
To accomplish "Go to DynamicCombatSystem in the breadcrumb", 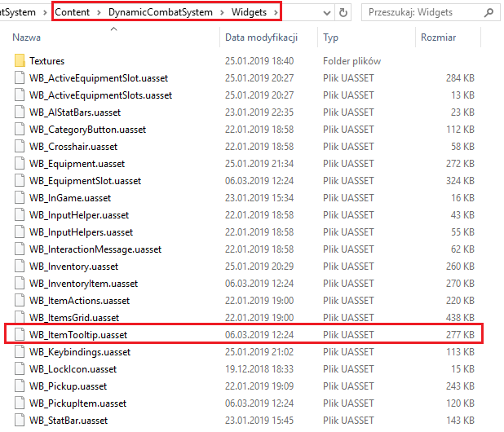I will coord(170,13).
